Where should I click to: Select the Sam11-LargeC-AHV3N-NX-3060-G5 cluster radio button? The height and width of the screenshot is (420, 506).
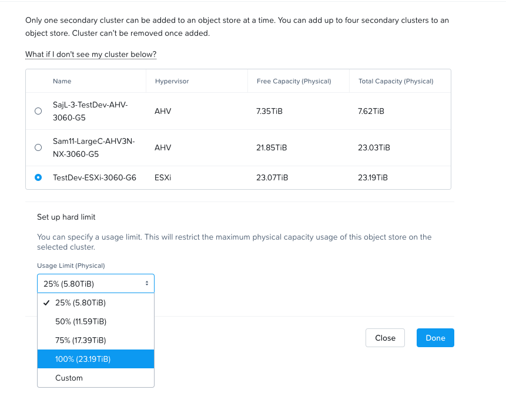pos(38,147)
